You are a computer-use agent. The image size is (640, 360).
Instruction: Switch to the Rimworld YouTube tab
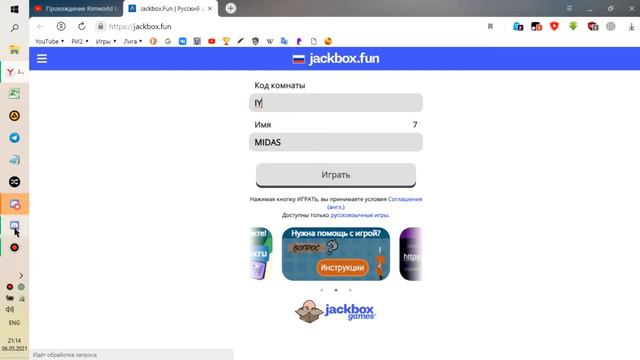coord(76,9)
